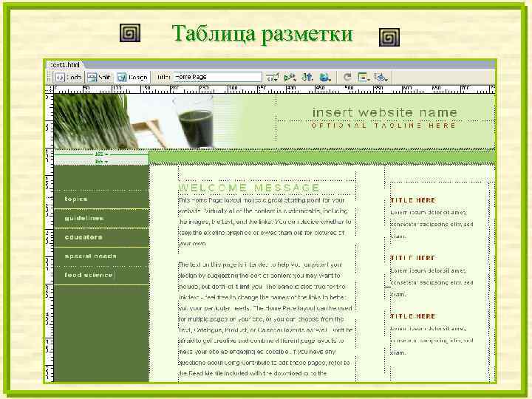The width and height of the screenshot is (532, 399).
Task: Click the right spiral decoration icon beside the title
Action: (x=389, y=38)
